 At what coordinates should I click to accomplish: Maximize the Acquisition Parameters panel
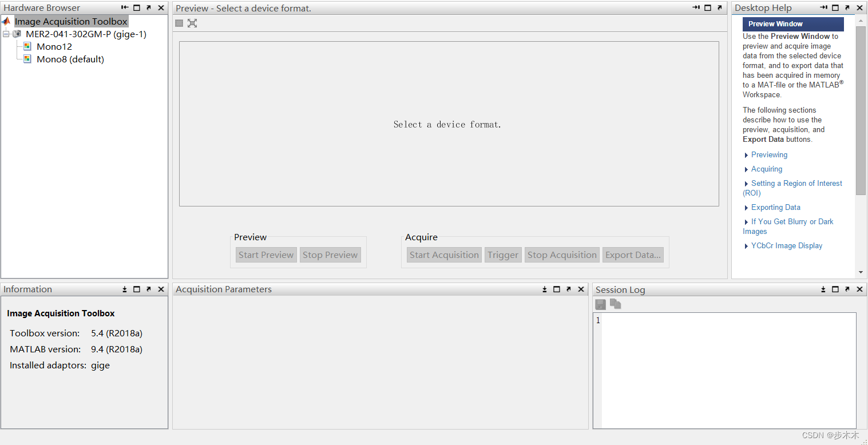pos(557,289)
